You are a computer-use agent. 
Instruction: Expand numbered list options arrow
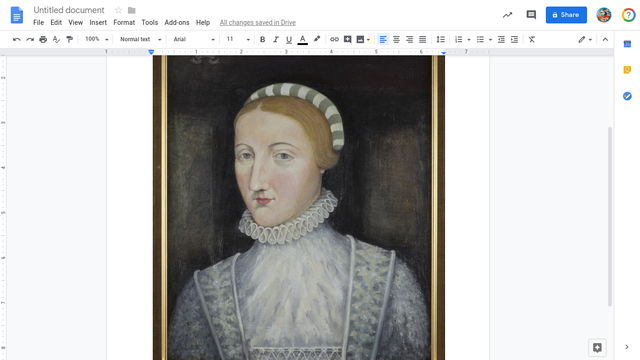(x=469, y=40)
